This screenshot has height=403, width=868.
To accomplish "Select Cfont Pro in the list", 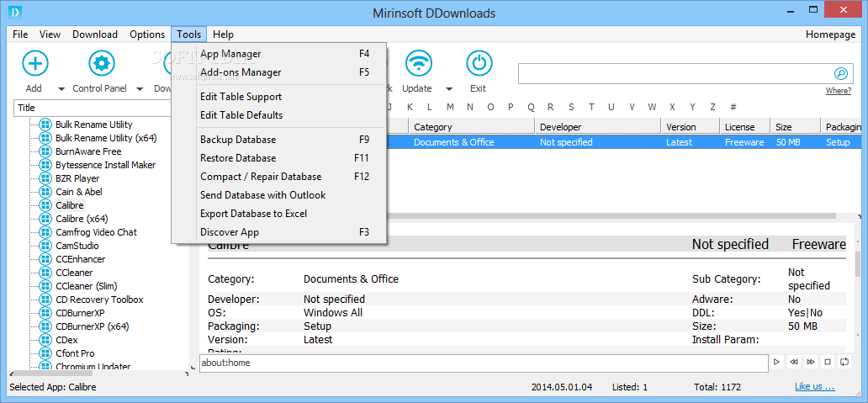I will (x=76, y=353).
